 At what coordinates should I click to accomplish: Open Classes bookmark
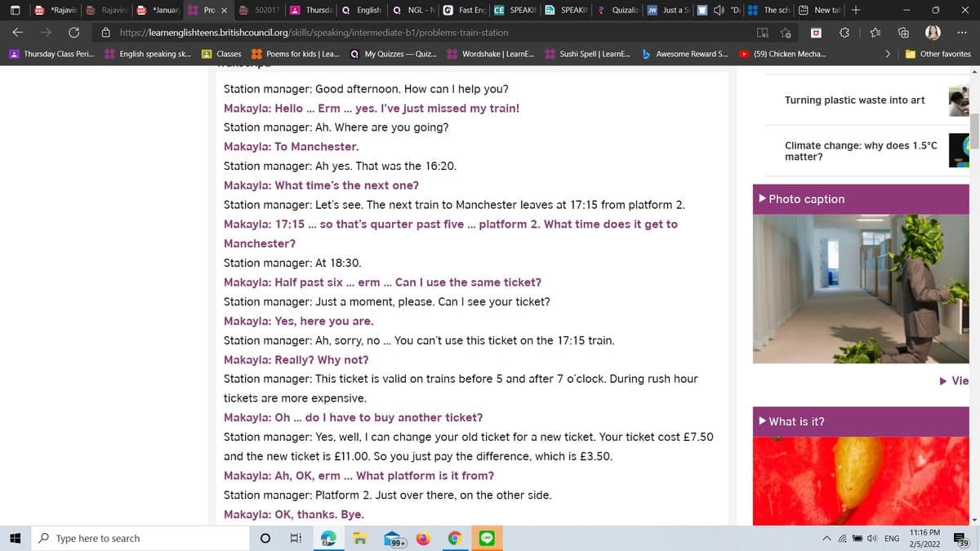(222, 54)
